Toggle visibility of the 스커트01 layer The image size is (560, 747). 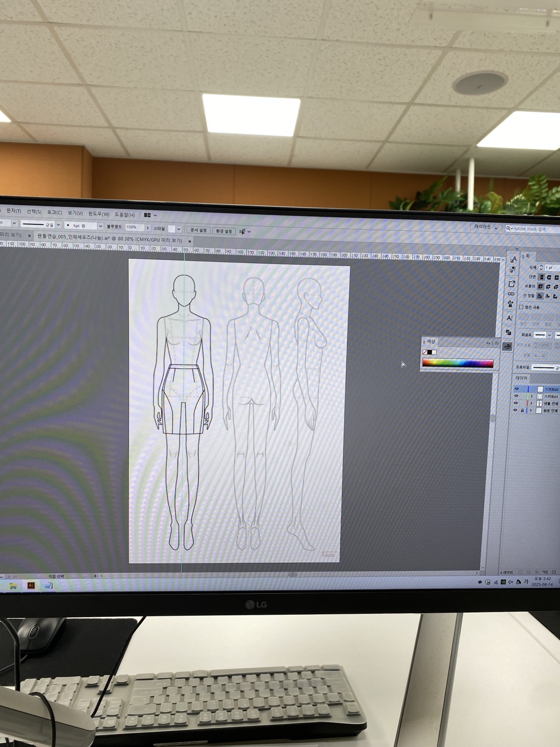tap(516, 396)
